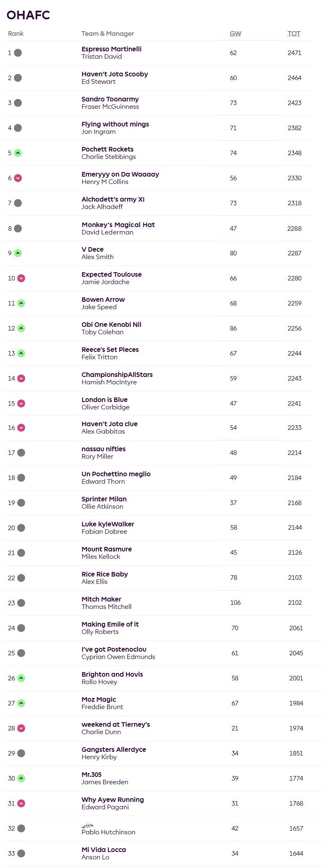
Task: Click the Rank column header
Action: tap(16, 34)
